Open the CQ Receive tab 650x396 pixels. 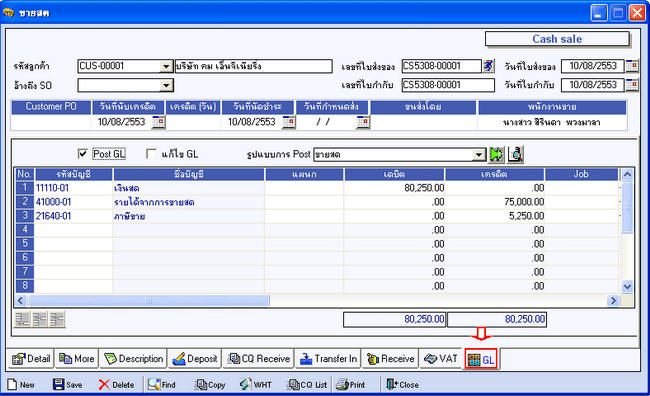click(259, 359)
